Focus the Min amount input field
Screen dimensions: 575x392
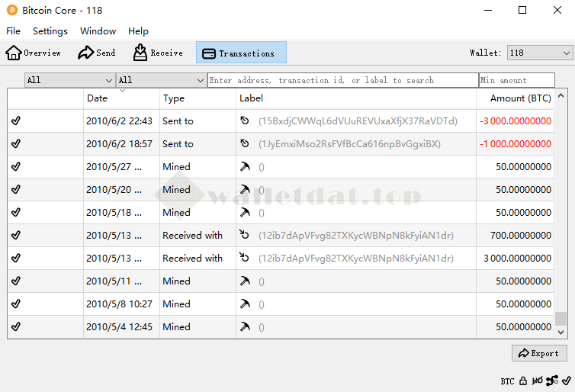(516, 80)
